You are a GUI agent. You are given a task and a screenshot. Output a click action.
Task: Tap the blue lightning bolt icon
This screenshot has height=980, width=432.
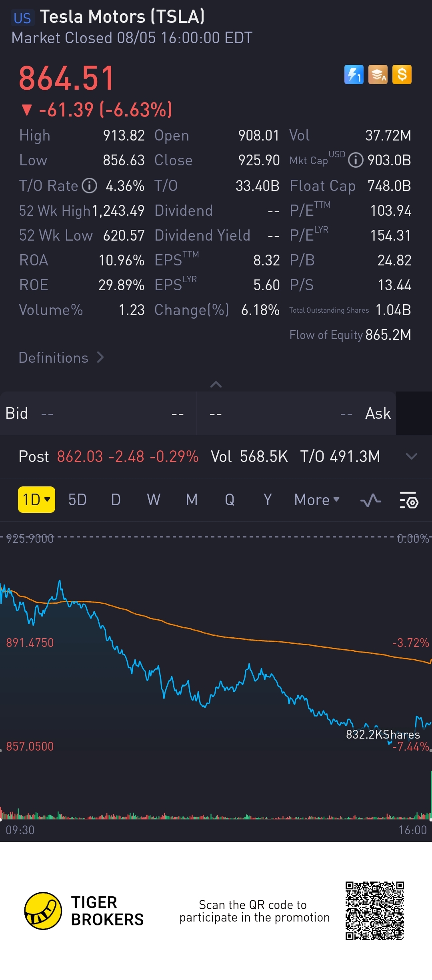pyautogui.click(x=354, y=74)
